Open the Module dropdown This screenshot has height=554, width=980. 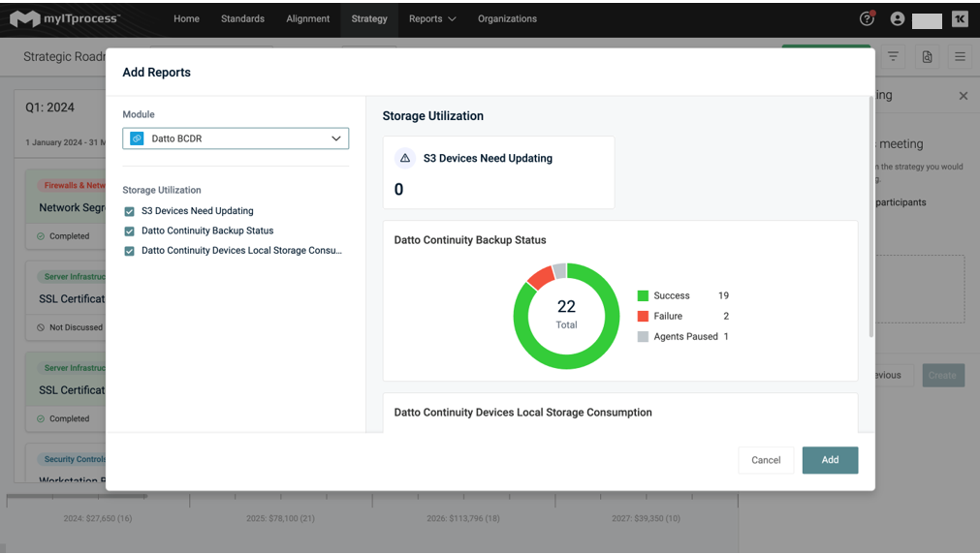tap(236, 138)
